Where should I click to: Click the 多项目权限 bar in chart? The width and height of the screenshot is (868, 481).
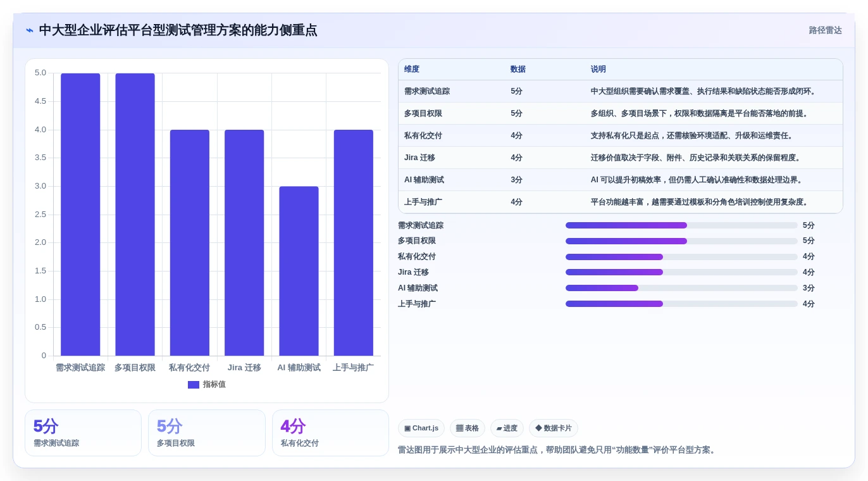pyautogui.click(x=135, y=215)
